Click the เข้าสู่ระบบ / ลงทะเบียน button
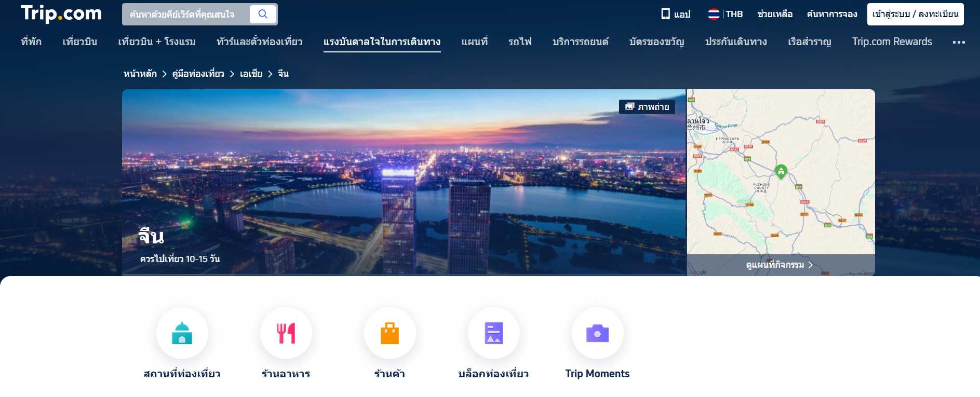 [x=915, y=14]
